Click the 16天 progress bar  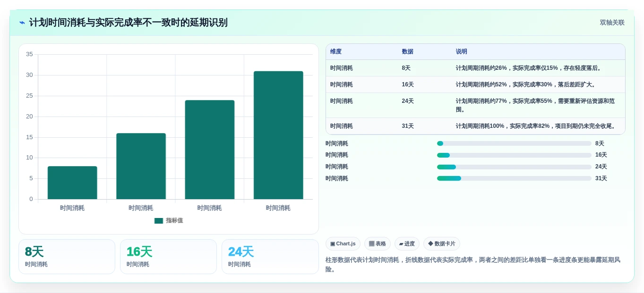pyautogui.click(x=514, y=155)
